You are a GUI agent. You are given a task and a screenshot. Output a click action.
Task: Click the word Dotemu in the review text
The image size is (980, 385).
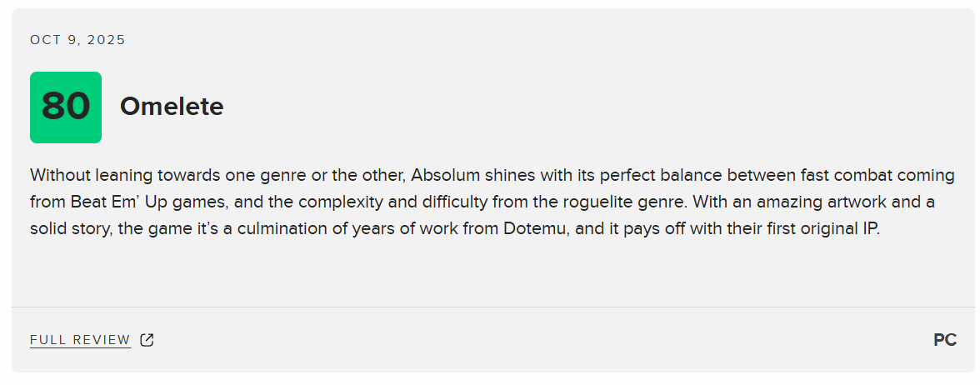(x=536, y=229)
